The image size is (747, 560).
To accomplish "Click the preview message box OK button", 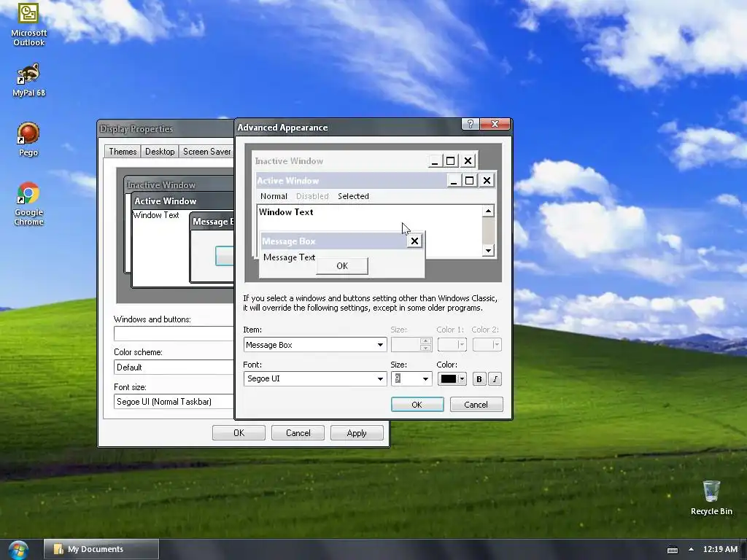I will coord(342,265).
